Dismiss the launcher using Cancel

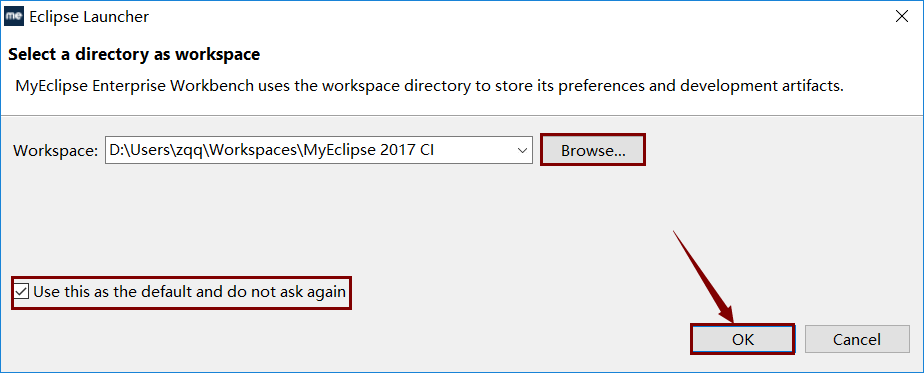(857, 339)
